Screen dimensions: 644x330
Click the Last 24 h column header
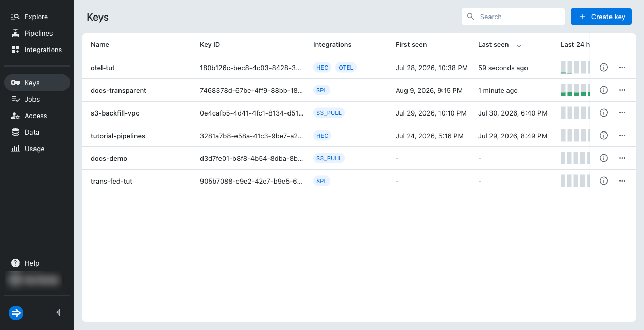click(575, 44)
